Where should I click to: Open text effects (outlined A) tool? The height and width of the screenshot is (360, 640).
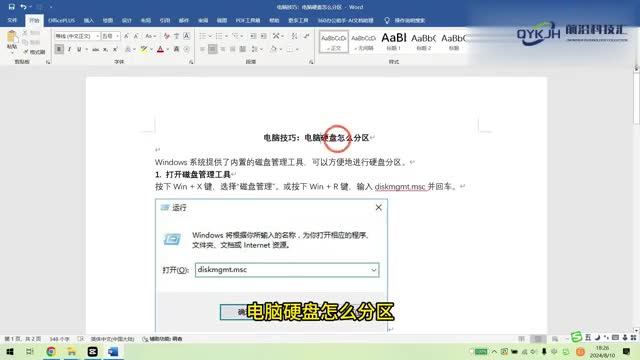pyautogui.click(x=128, y=49)
